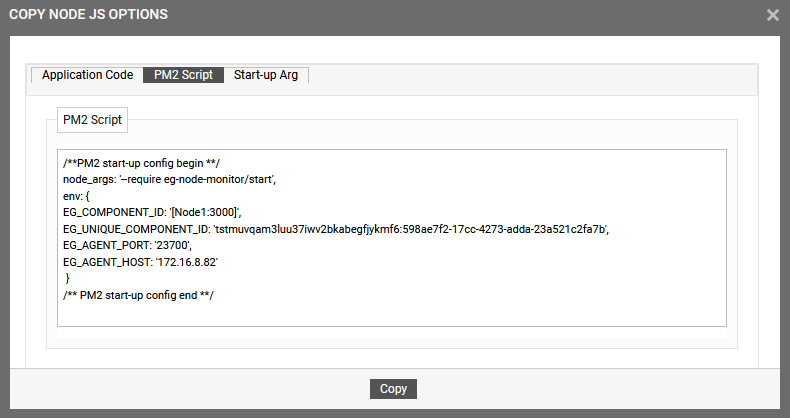
Task: Click the PM2 Script legend label
Action: (x=92, y=120)
